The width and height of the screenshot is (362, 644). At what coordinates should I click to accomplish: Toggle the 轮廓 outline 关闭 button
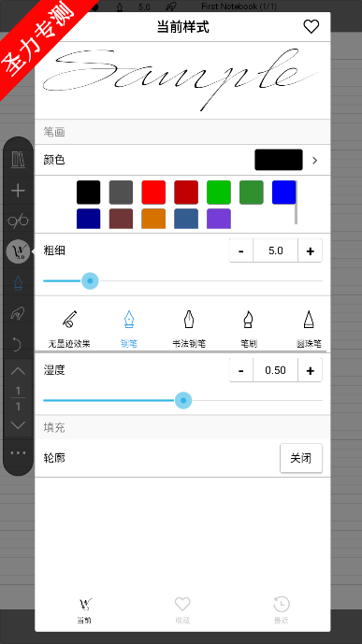point(301,458)
